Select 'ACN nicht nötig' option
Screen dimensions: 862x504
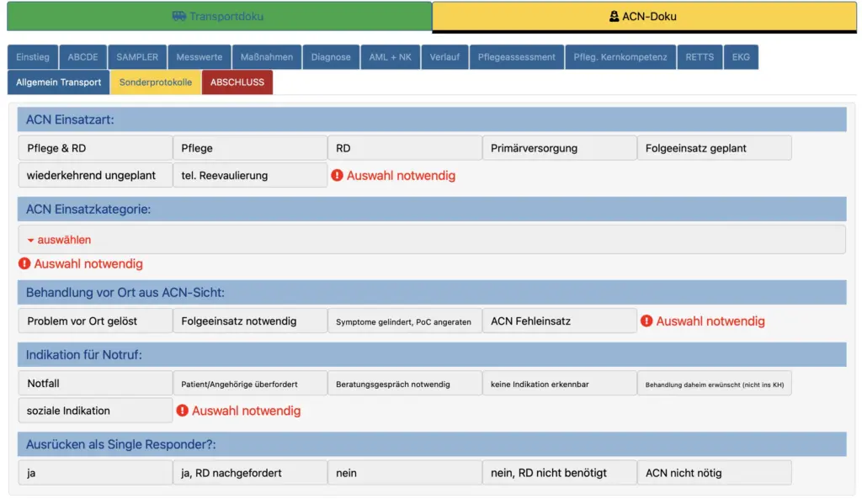point(714,473)
